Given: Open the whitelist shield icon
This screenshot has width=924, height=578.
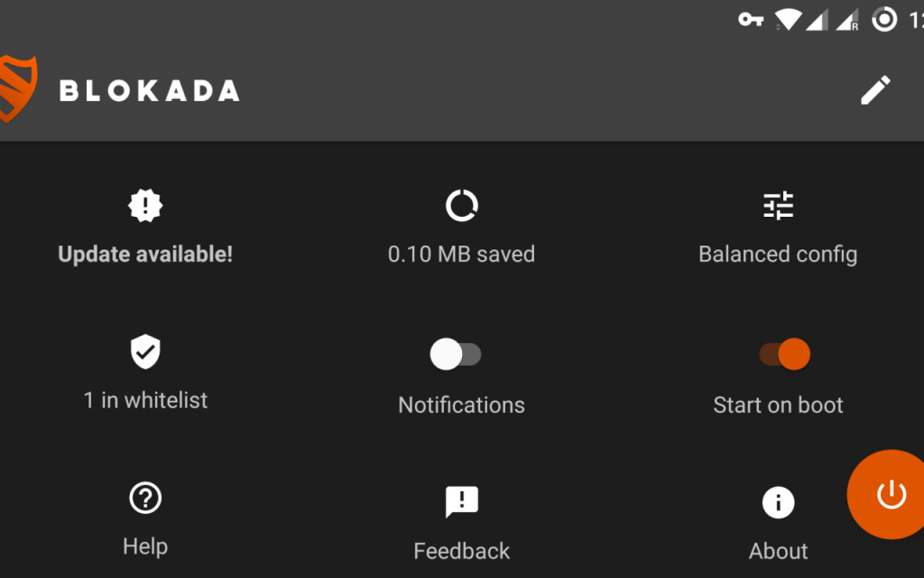Looking at the screenshot, I should tap(144, 353).
